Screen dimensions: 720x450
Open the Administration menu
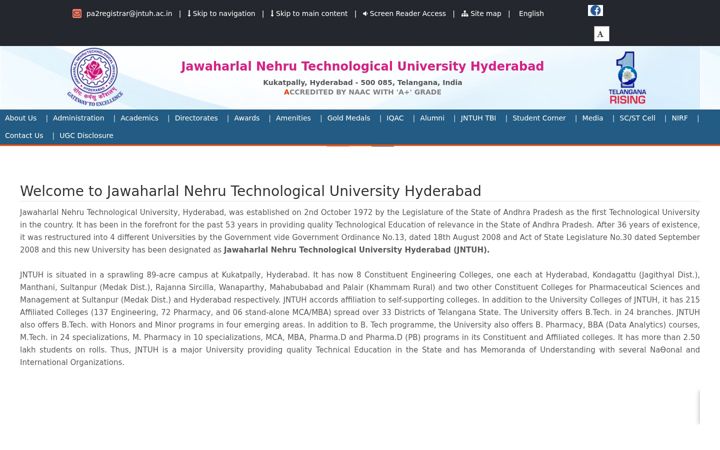(79, 118)
